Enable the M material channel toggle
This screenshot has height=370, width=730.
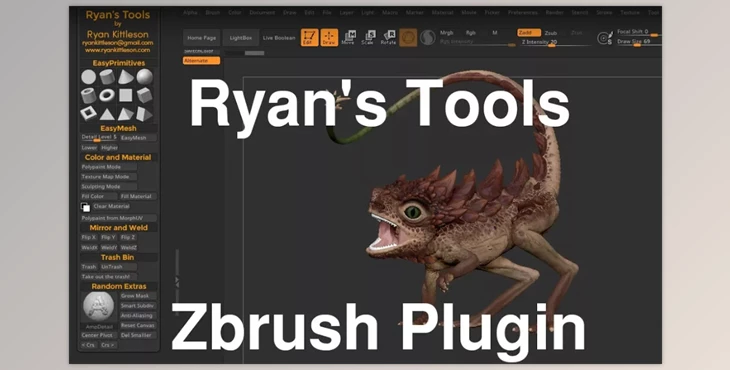coord(495,33)
